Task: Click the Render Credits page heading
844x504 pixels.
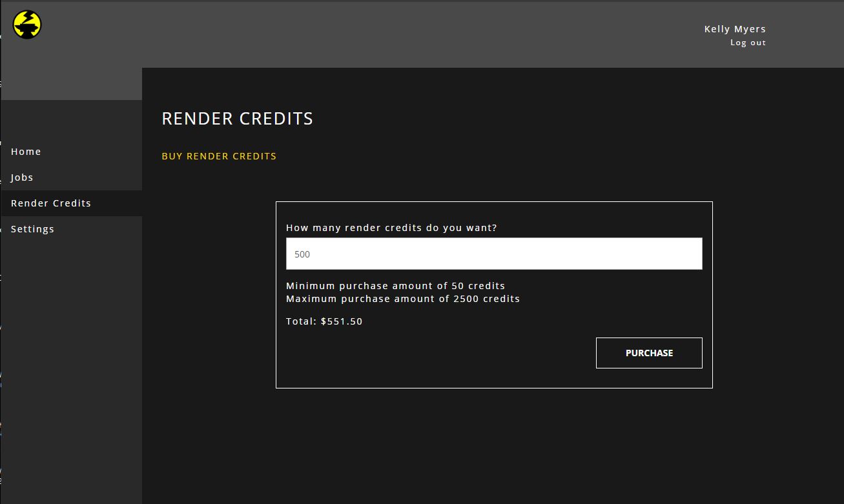Action: click(x=237, y=119)
